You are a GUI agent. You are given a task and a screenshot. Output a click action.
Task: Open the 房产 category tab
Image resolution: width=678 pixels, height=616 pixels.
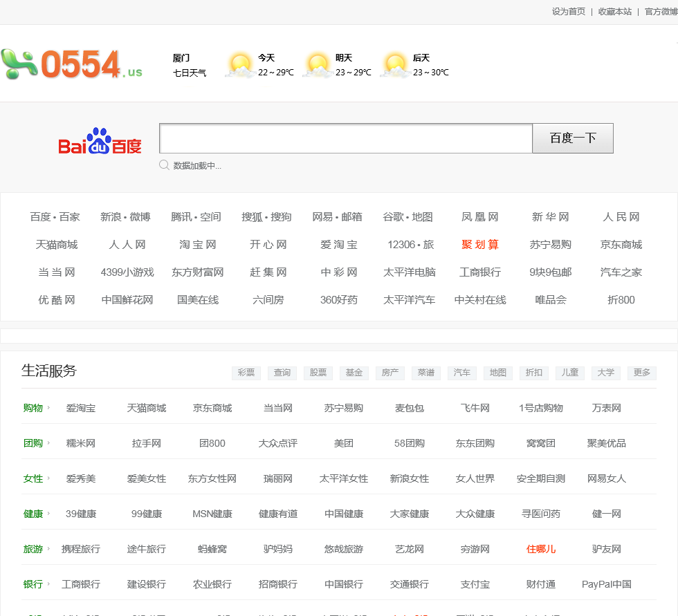point(390,373)
